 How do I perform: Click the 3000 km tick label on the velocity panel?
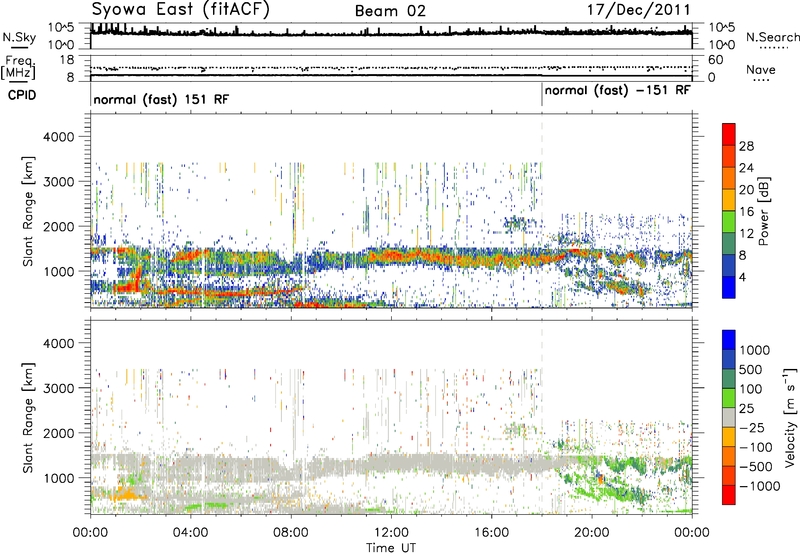(59, 388)
